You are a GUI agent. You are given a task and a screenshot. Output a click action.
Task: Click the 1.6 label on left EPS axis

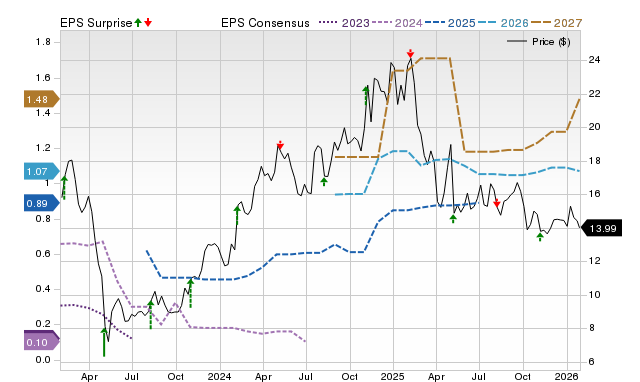click(43, 78)
